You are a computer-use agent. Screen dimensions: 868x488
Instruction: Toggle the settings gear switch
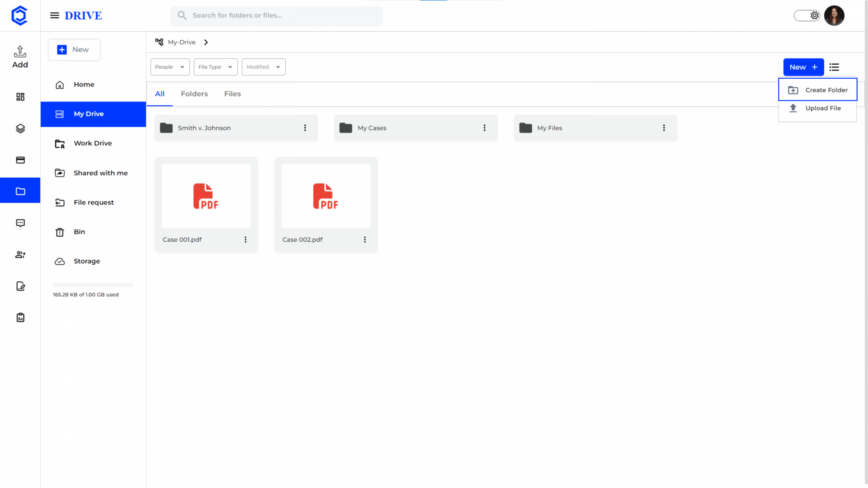pos(807,15)
